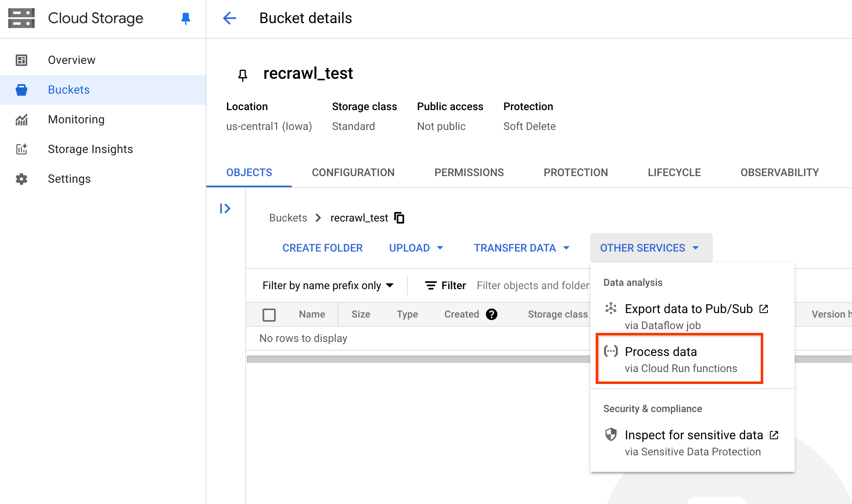The height and width of the screenshot is (504, 852).
Task: Switch to the Lifecycle tab
Action: 674,172
